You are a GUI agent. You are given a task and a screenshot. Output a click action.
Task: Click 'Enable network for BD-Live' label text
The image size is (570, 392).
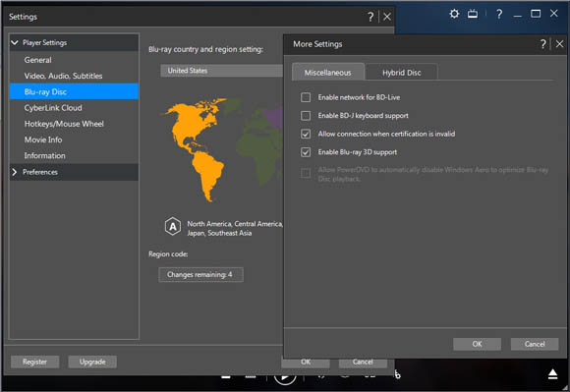pyautogui.click(x=359, y=97)
